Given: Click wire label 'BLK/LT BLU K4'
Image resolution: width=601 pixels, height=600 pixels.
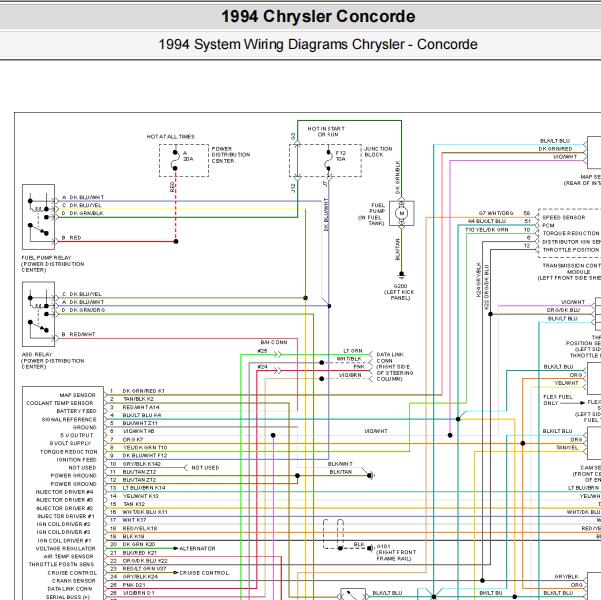Looking at the screenshot, I should click(x=142, y=415).
